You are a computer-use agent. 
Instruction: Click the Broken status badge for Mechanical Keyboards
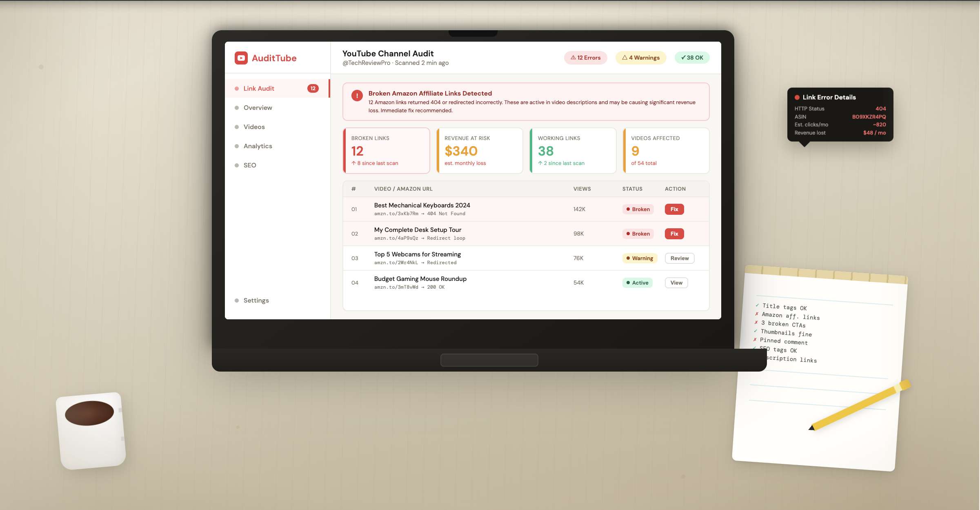pyautogui.click(x=638, y=209)
